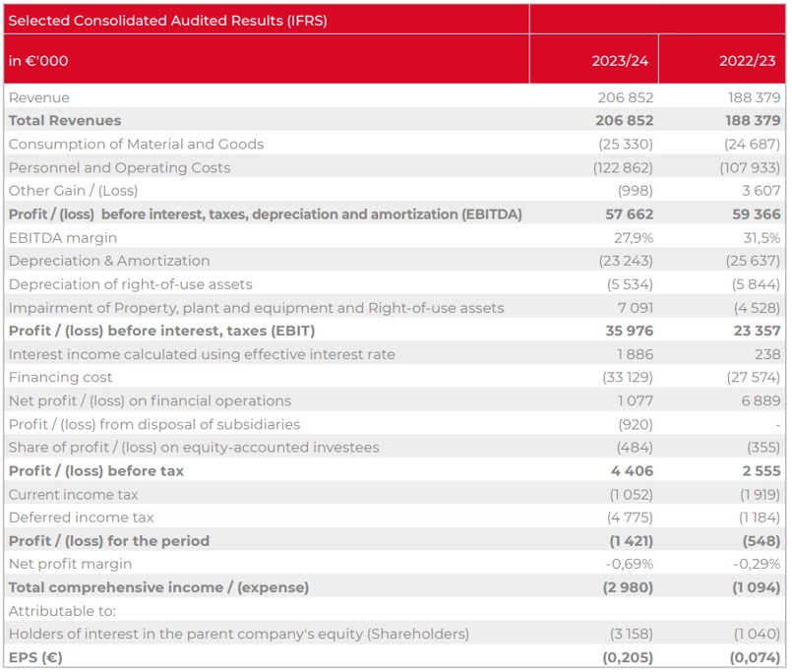The image size is (792, 672).
Task: Select the value (25 637)
Action: pyautogui.click(x=753, y=261)
